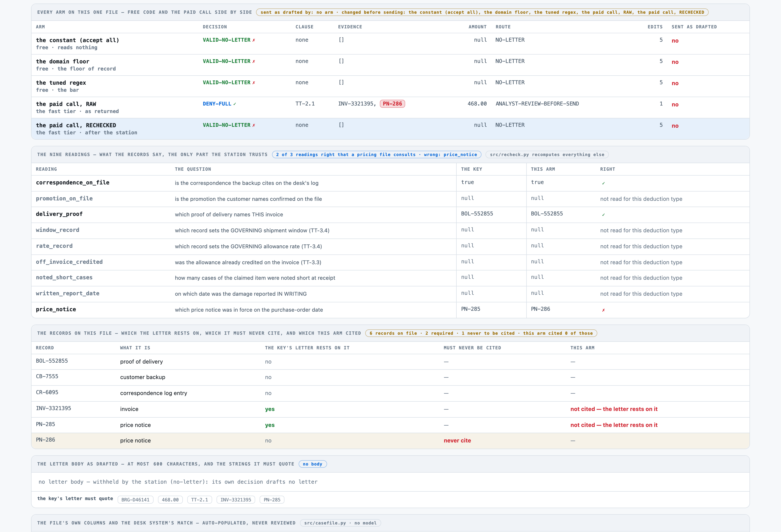Click the window_record reading name

click(x=57, y=230)
